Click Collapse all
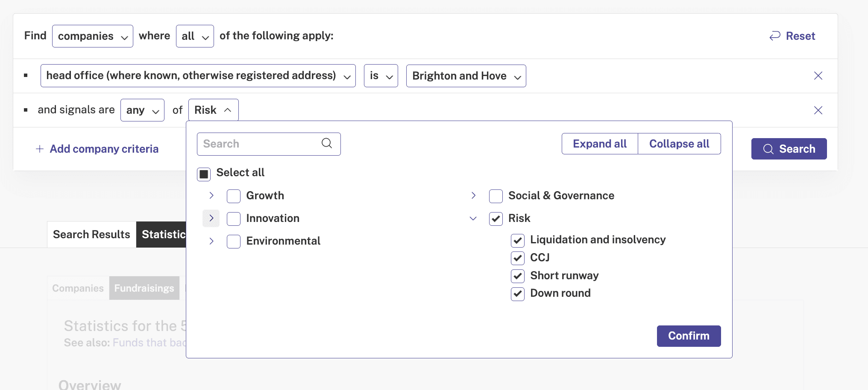This screenshot has height=390, width=868. (x=679, y=144)
